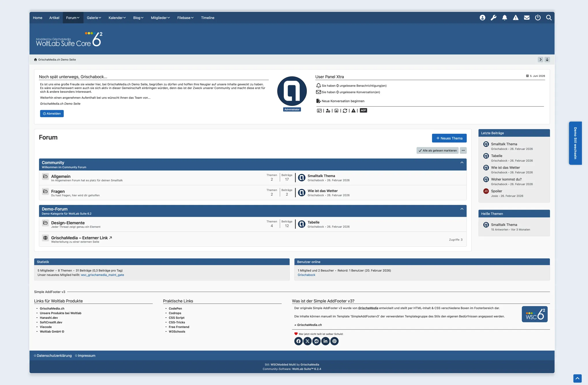
Task: Click the Fragen forum folder icon
Action: pos(45,191)
